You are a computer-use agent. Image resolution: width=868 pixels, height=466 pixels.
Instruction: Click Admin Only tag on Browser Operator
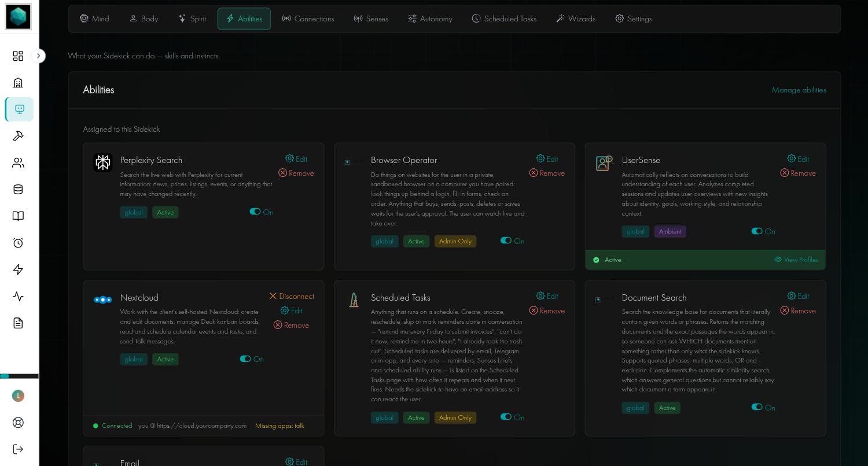coord(455,241)
